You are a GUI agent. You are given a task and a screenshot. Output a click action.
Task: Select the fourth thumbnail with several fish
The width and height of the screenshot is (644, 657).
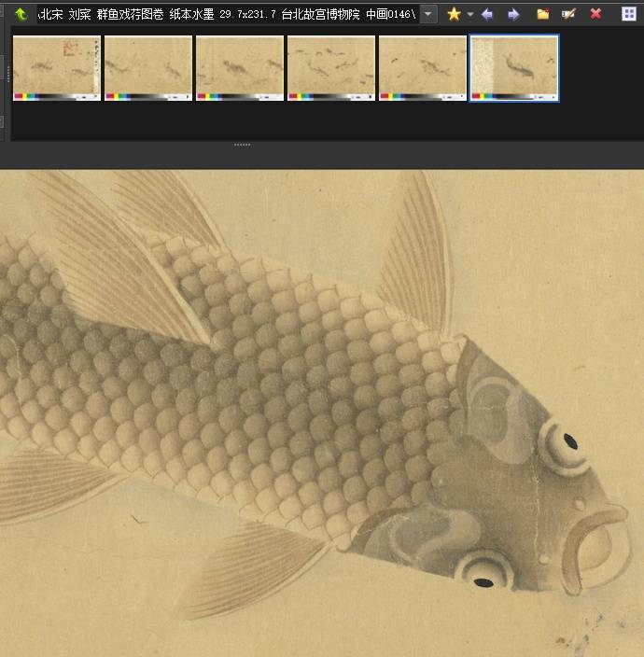[x=330, y=67]
